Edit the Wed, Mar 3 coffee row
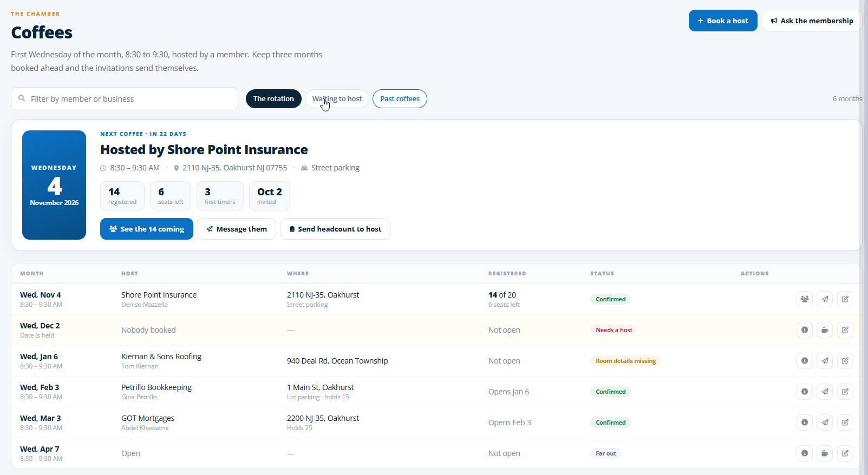Viewport: 868px width, 475px height. coord(845,423)
